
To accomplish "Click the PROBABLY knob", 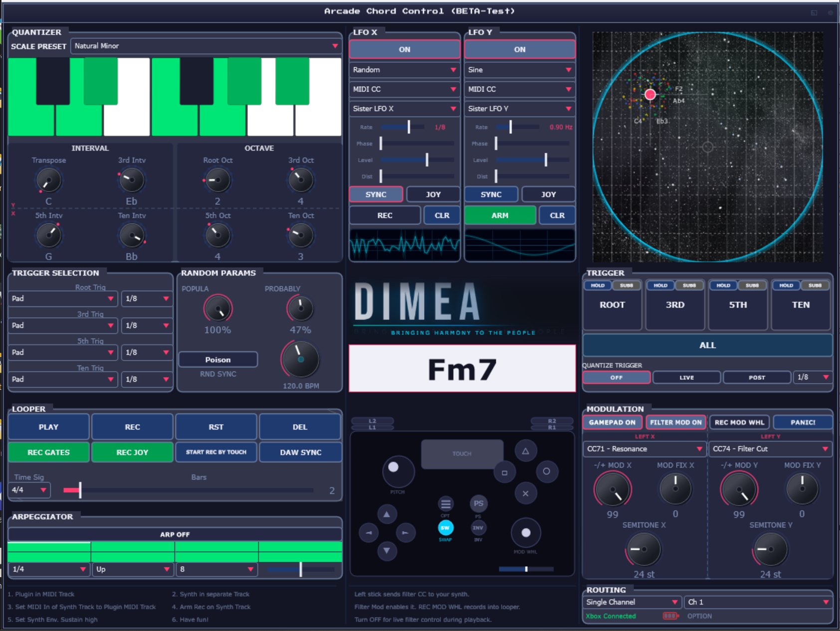I will click(300, 309).
